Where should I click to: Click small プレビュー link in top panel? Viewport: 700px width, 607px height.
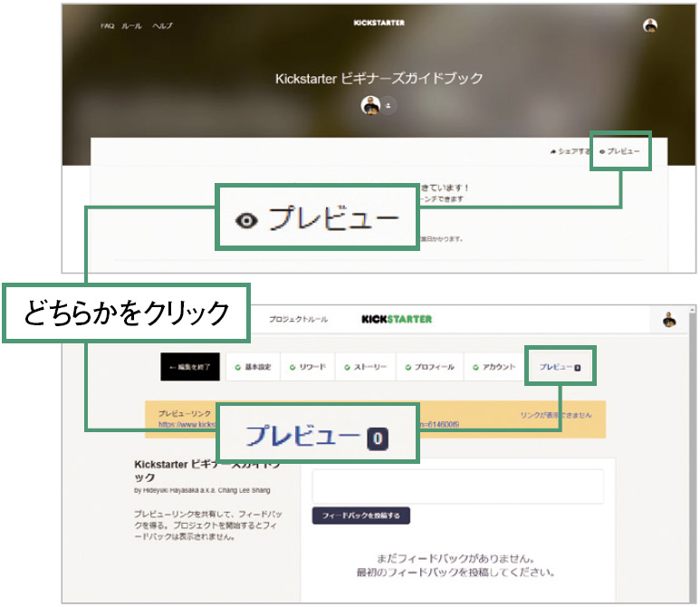point(619,151)
